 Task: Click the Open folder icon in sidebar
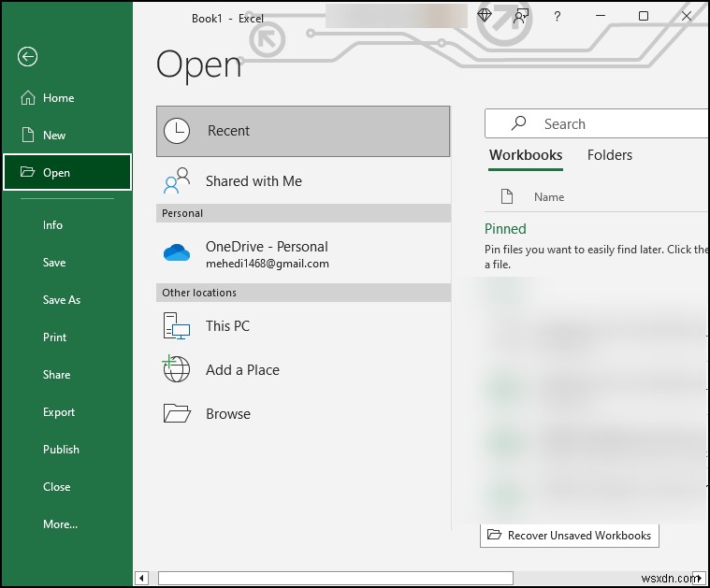[x=28, y=172]
